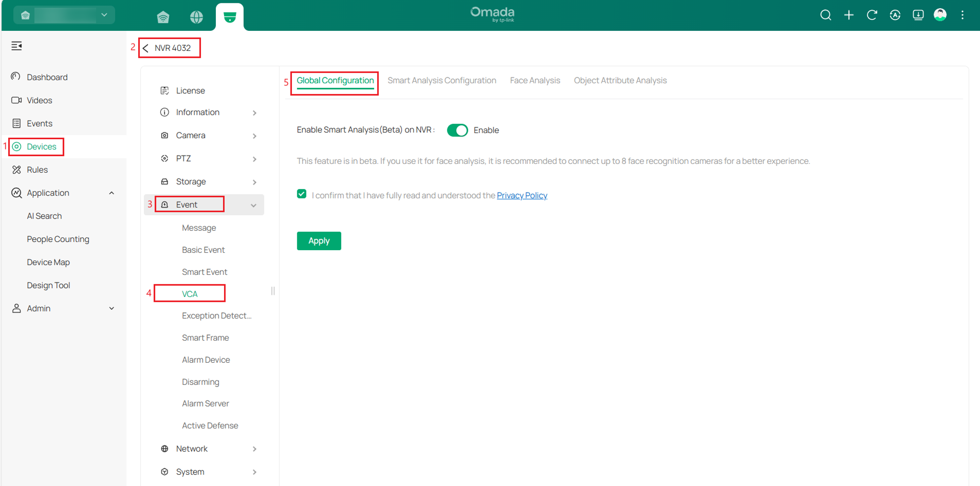Open Events in the sidebar

39,123
